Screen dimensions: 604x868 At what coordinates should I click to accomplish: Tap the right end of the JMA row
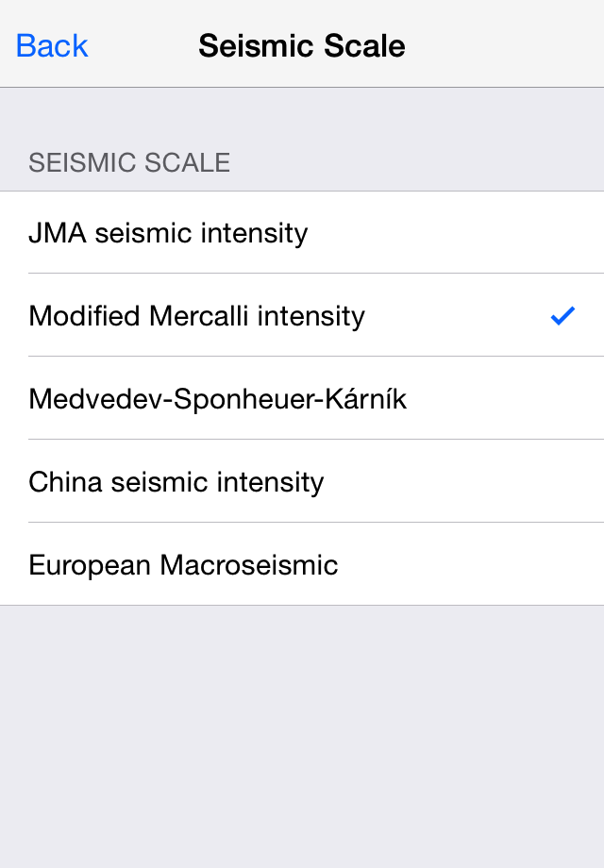tap(557, 233)
